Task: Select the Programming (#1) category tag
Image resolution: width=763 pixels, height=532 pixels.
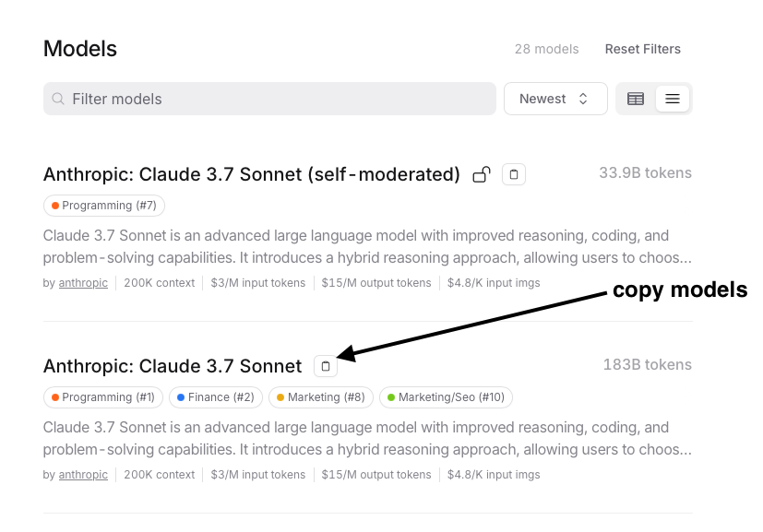Action: click(103, 397)
